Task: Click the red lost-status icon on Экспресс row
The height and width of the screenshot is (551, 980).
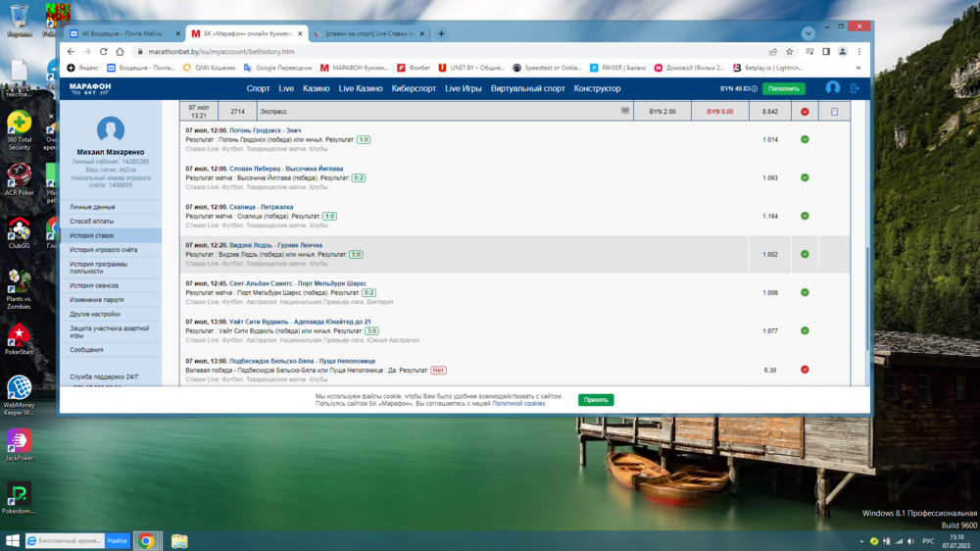Action: [805, 112]
